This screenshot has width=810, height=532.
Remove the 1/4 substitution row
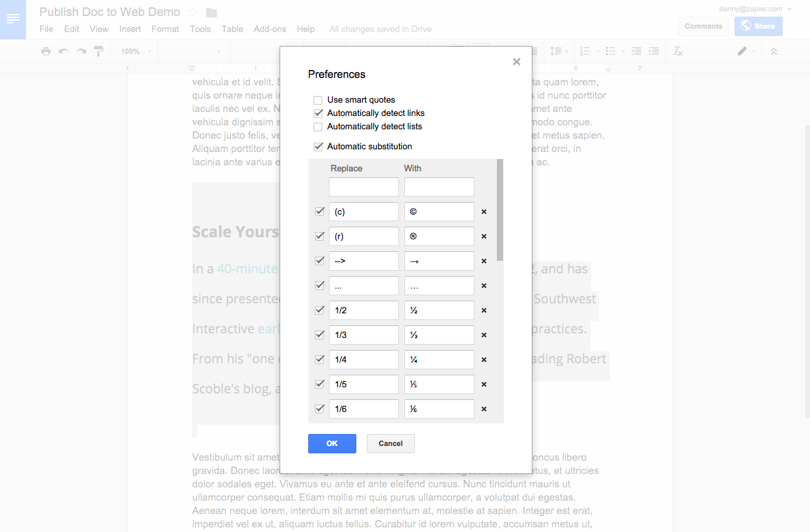484,360
